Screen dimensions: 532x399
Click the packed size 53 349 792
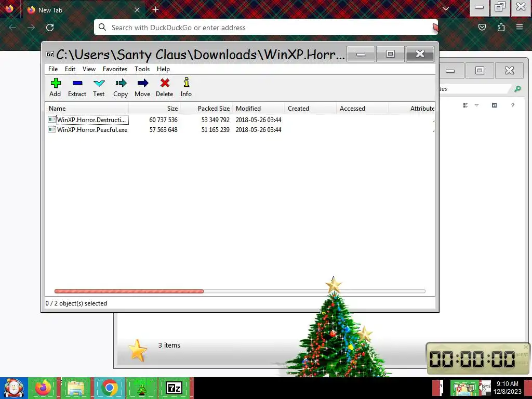pyautogui.click(x=215, y=120)
